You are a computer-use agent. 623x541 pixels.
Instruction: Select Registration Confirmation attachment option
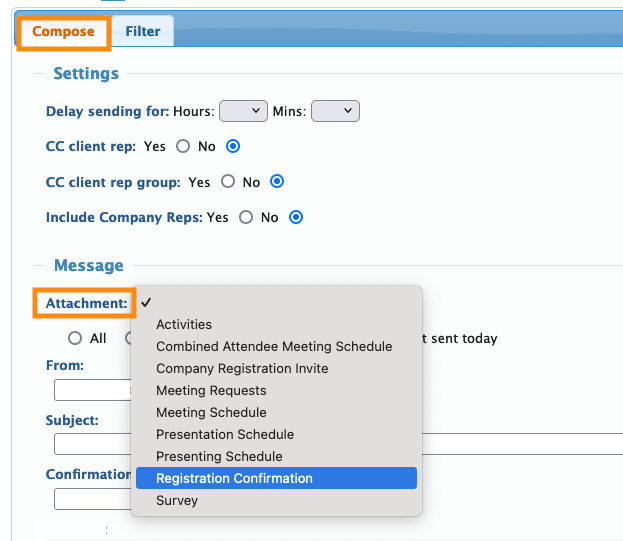pos(234,478)
